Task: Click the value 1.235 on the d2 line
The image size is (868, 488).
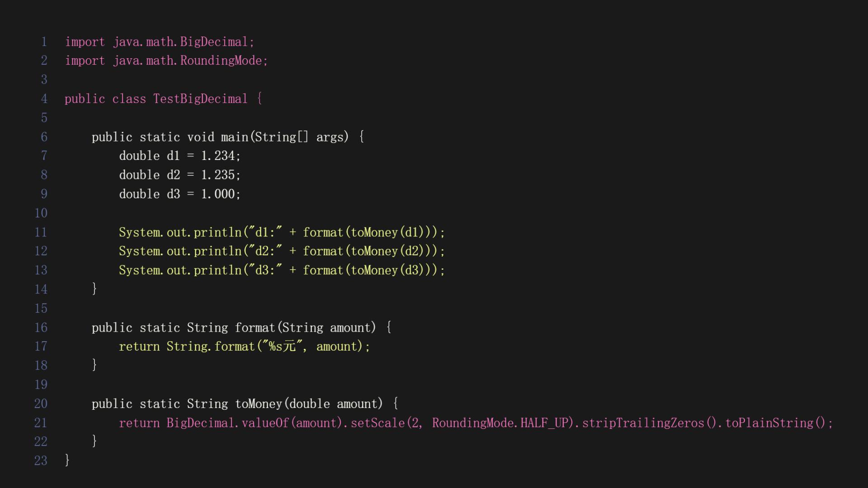Action: [x=218, y=175]
